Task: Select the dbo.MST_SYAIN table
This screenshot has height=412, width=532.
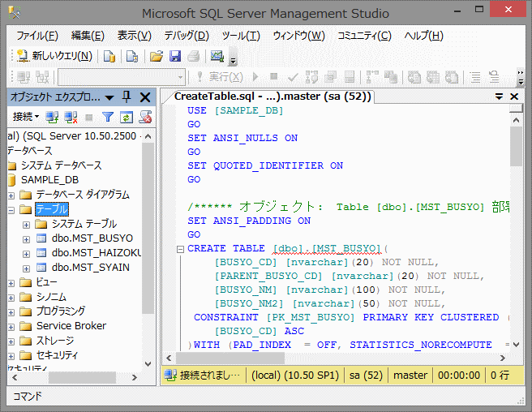Action: click(90, 268)
